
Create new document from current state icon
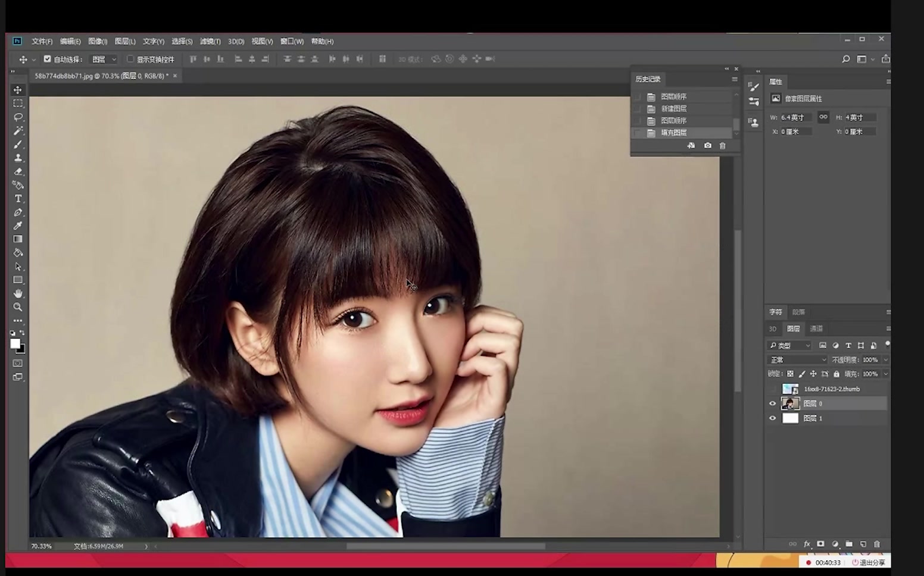click(691, 146)
